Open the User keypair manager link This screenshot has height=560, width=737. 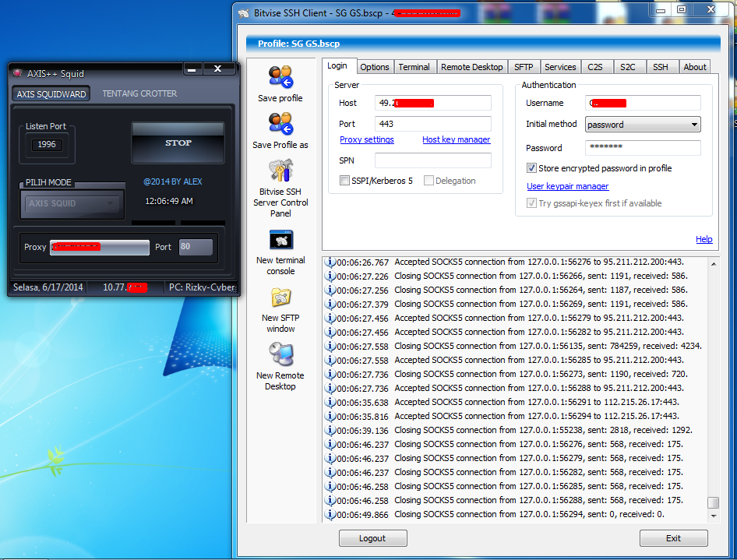click(x=567, y=186)
